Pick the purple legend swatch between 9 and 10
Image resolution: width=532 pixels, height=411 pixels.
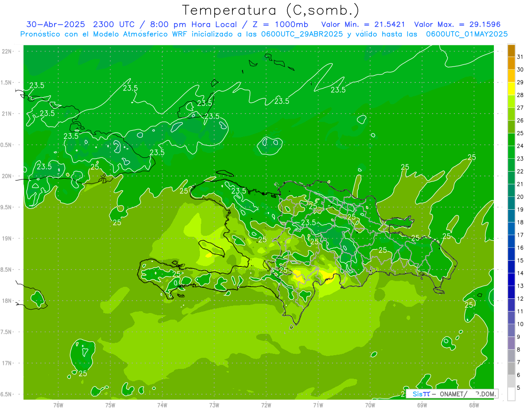pyautogui.click(x=511, y=330)
